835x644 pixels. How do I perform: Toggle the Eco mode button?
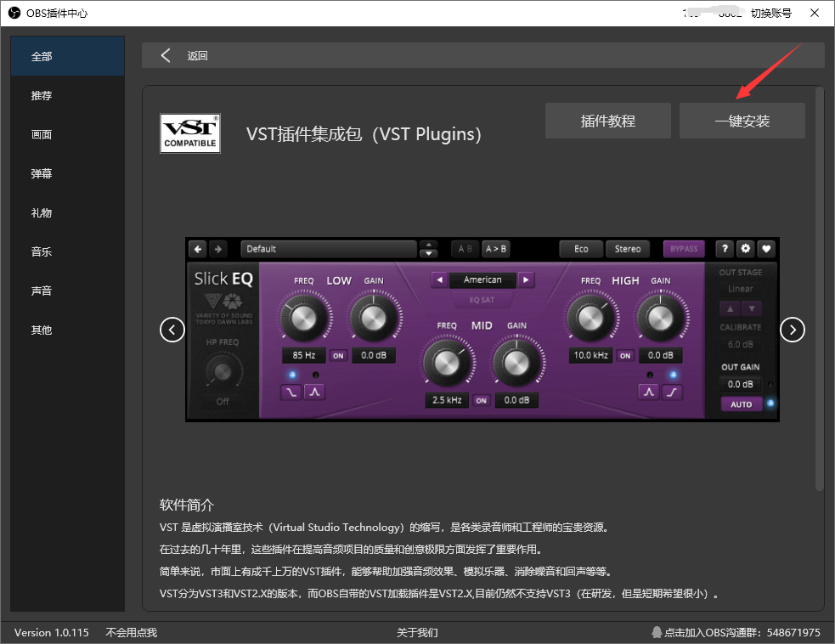(x=581, y=249)
